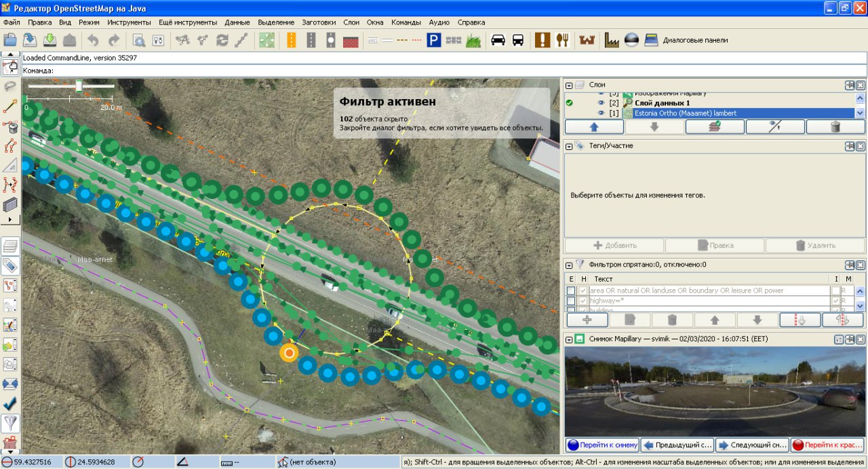Viewport: 868px width, 469px height.
Task: Collapse the Mapillary image panel
Action: click(x=569, y=339)
